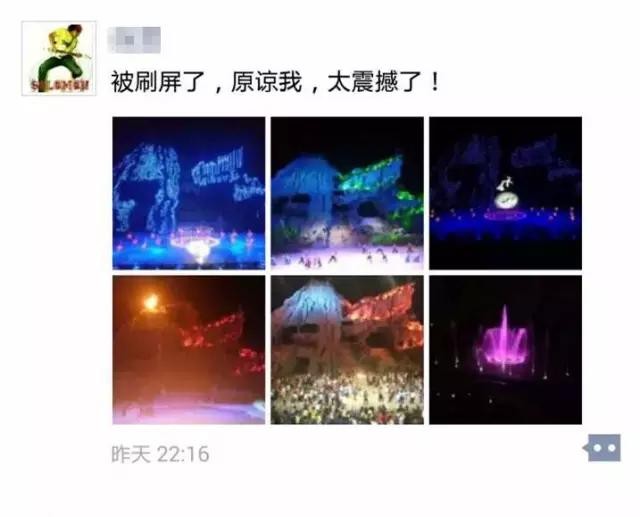Open the blue and green lit stage photo
The width and height of the screenshot is (640, 517).
pos(347,193)
